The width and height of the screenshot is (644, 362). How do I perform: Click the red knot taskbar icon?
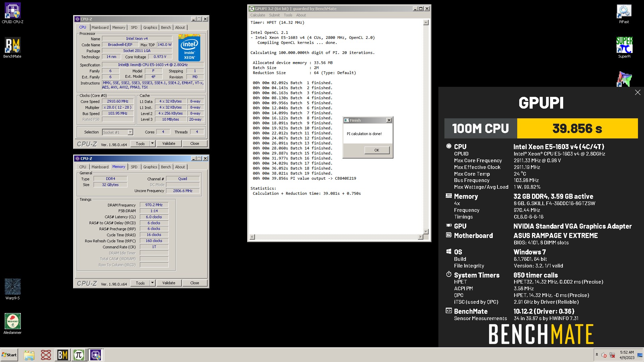pyautogui.click(x=46, y=355)
